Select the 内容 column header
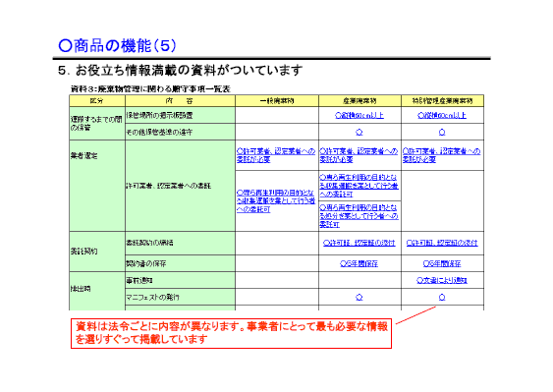The height and width of the screenshot is (392, 553). tap(180, 101)
